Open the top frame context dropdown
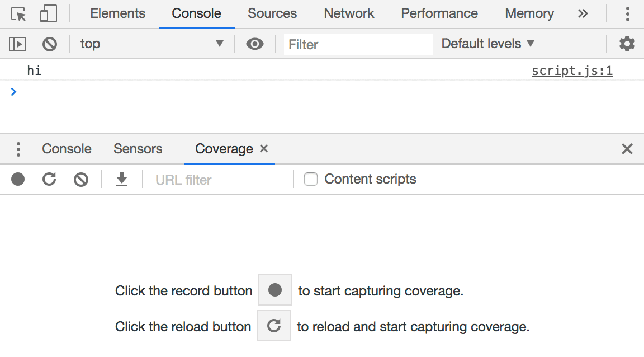This screenshot has height=357, width=644. point(151,44)
